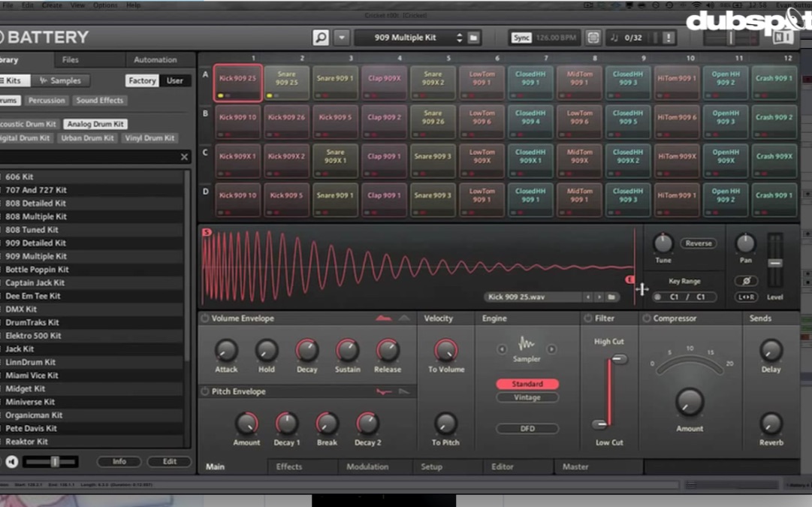Select the Kick 909 25 cell
812x507 pixels.
(237, 83)
